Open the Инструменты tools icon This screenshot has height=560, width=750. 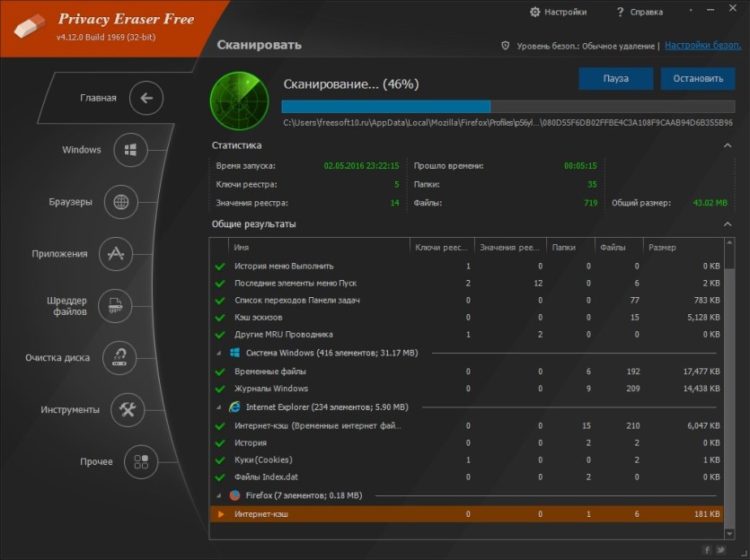point(128,410)
